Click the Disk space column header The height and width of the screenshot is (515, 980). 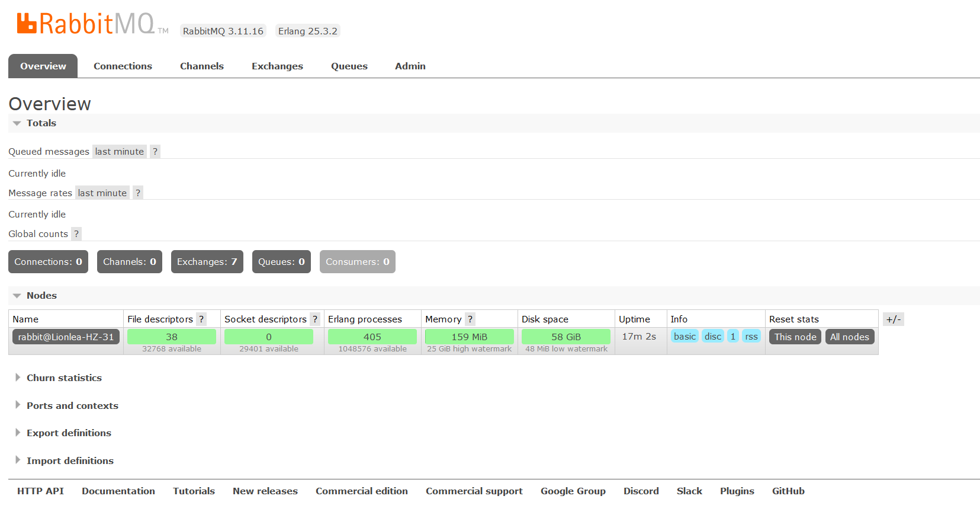tap(545, 319)
